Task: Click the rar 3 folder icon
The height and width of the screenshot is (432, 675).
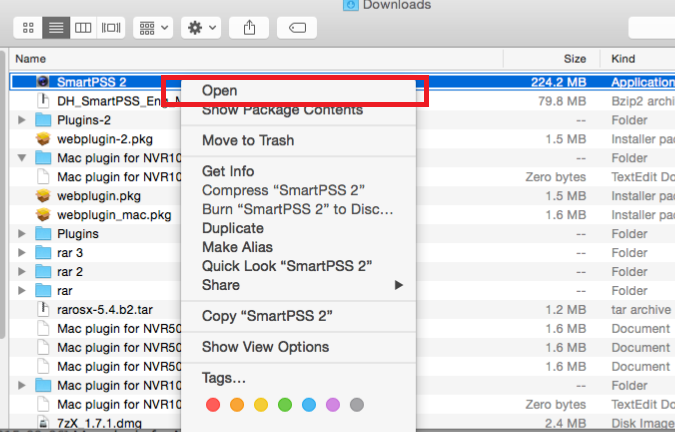Action: [x=43, y=252]
